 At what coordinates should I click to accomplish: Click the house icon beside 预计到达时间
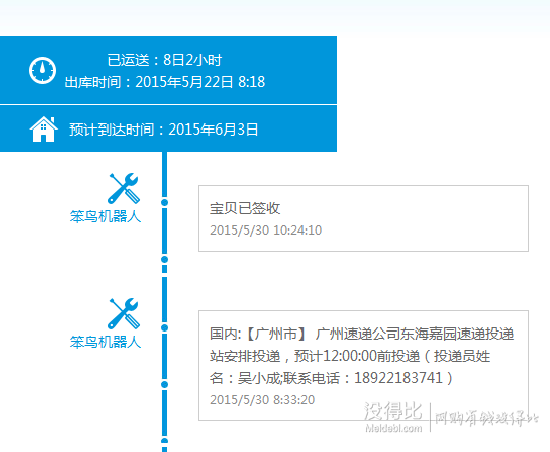[x=43, y=129]
